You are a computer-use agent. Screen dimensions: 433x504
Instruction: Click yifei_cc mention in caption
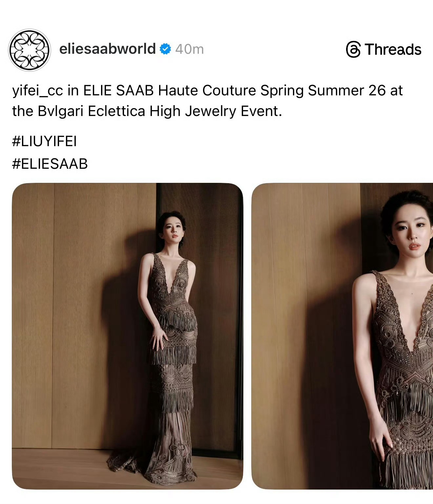tap(37, 91)
